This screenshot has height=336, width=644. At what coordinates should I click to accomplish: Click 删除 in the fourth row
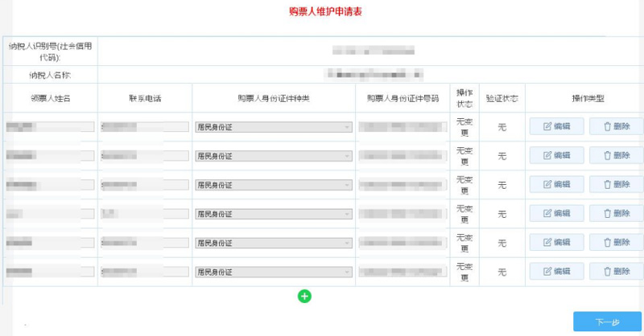(617, 213)
